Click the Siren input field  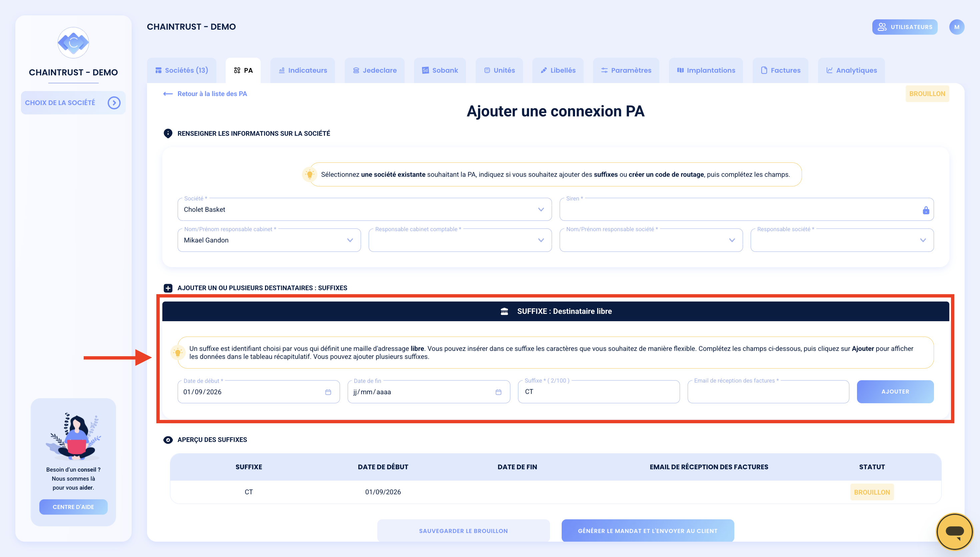click(x=746, y=210)
